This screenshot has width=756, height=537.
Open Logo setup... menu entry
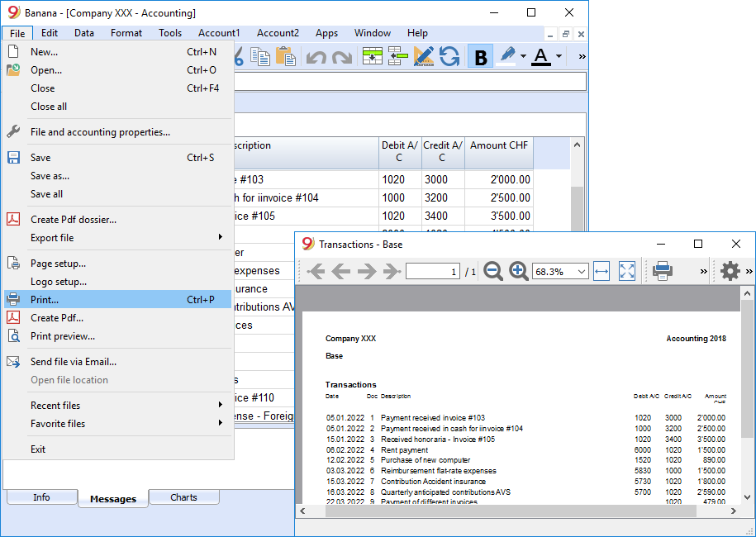coord(118,282)
